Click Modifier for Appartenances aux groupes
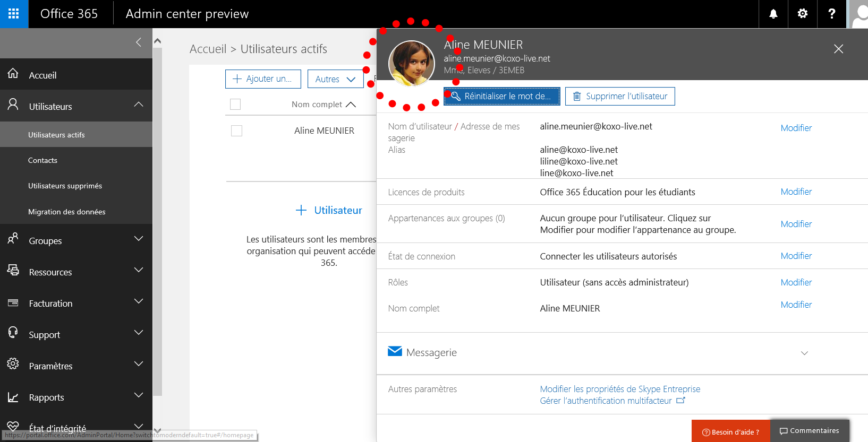This screenshot has width=868, height=442. [796, 224]
